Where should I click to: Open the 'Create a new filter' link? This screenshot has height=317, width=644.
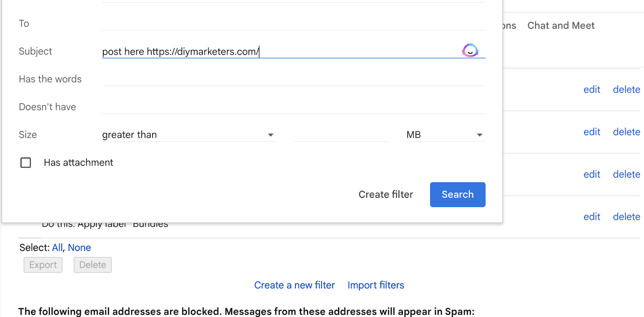tap(294, 285)
